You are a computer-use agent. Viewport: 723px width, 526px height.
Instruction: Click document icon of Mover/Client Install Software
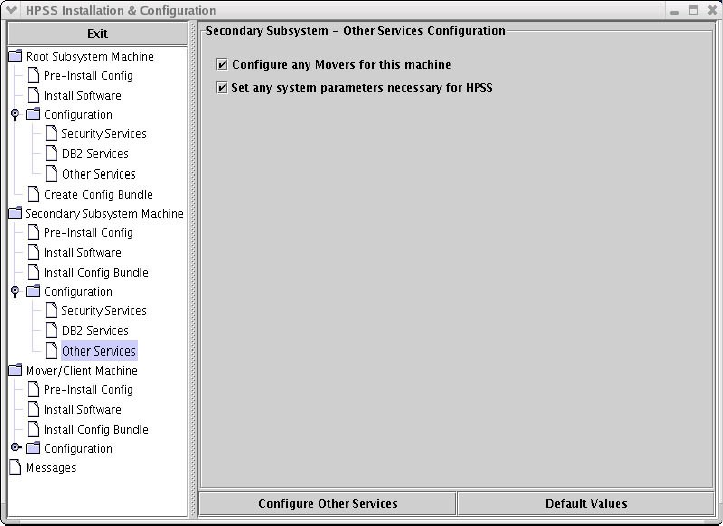(34, 409)
